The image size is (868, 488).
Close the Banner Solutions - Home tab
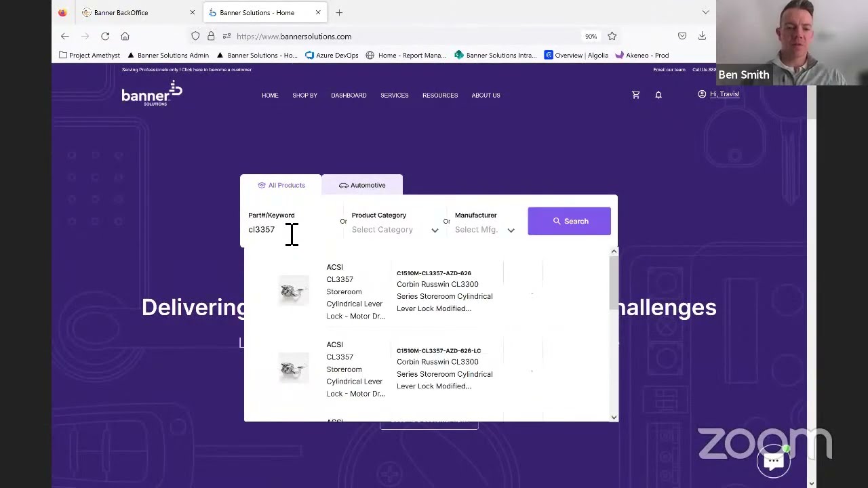(317, 12)
